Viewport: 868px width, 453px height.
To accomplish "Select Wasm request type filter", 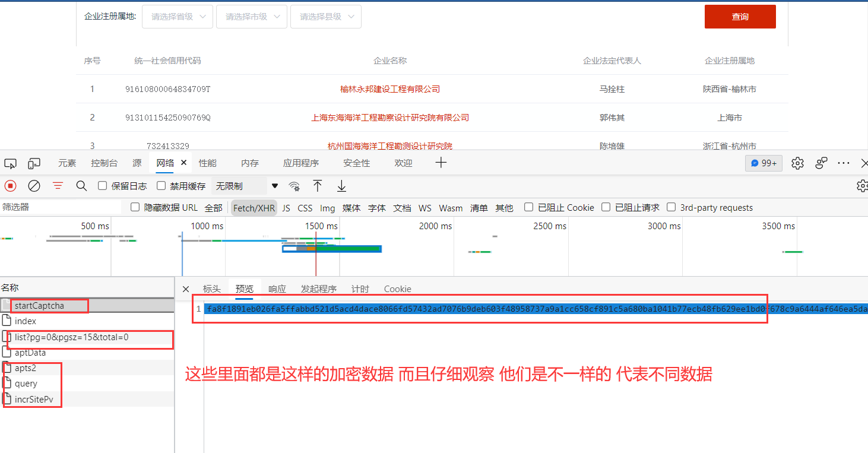I will click(x=451, y=208).
